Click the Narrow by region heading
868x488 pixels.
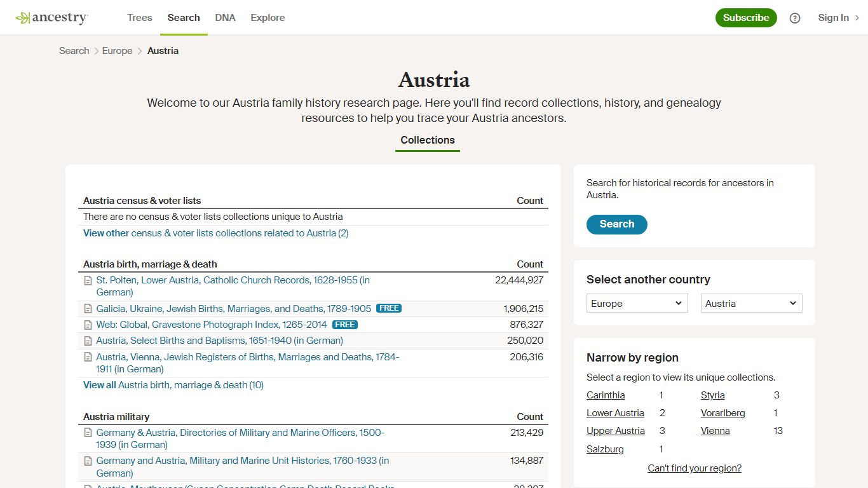[632, 358]
